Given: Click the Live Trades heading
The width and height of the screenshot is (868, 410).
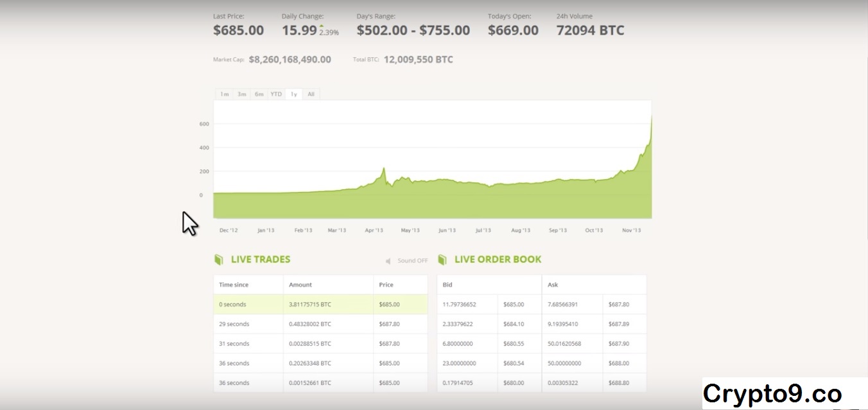Looking at the screenshot, I should click(x=261, y=260).
